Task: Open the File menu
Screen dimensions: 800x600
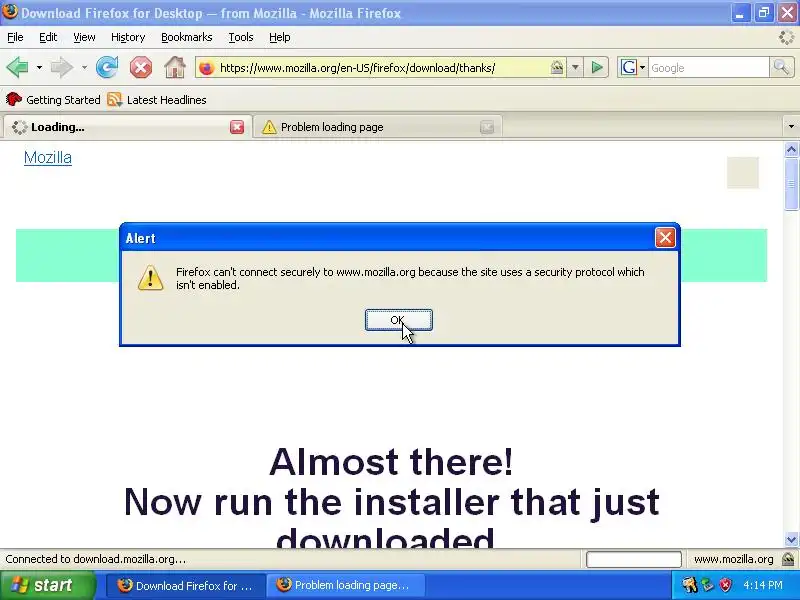Action: pos(15,37)
